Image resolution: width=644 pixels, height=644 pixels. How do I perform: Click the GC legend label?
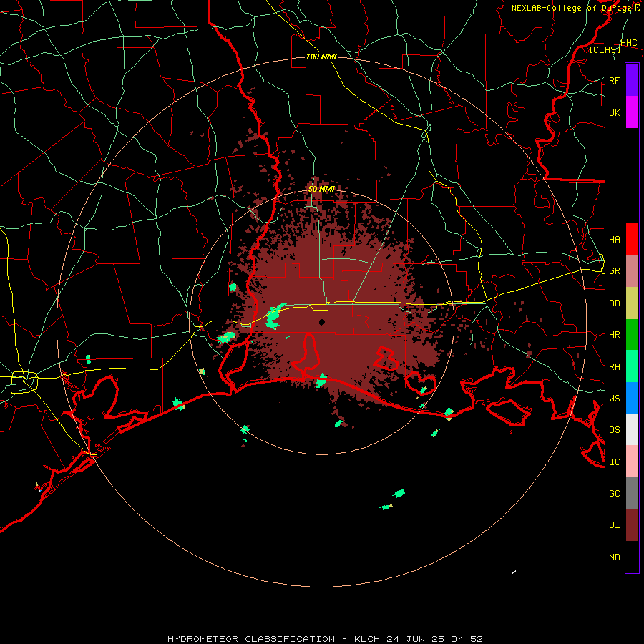(615, 494)
